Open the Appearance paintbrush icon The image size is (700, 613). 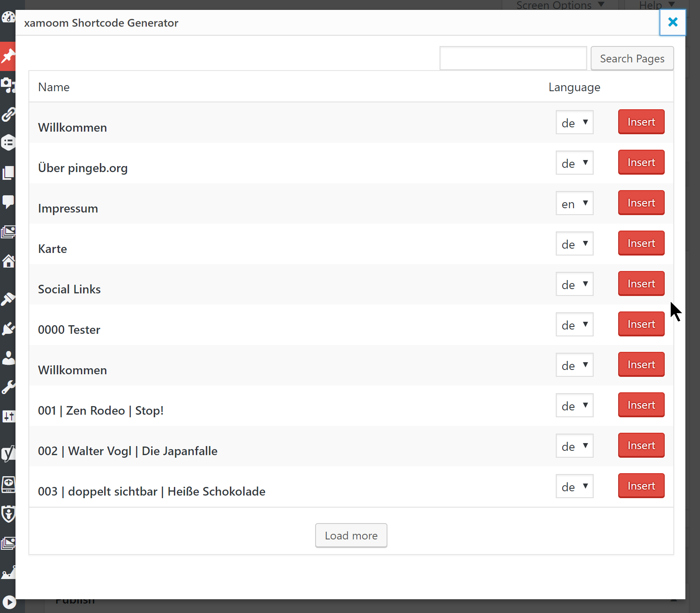8,299
